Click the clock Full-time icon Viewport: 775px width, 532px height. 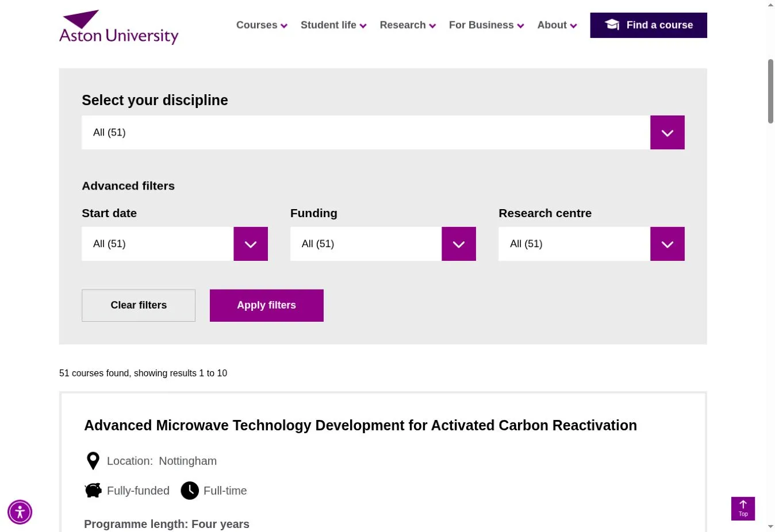(x=190, y=491)
